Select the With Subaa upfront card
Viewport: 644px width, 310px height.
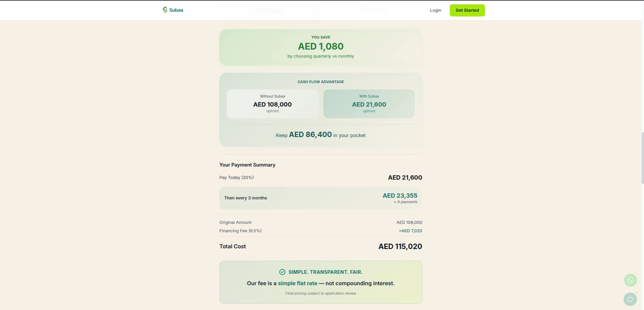click(x=369, y=104)
